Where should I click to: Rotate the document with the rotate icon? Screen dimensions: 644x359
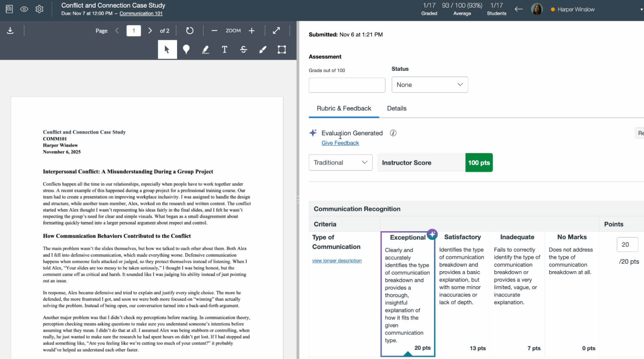click(189, 30)
